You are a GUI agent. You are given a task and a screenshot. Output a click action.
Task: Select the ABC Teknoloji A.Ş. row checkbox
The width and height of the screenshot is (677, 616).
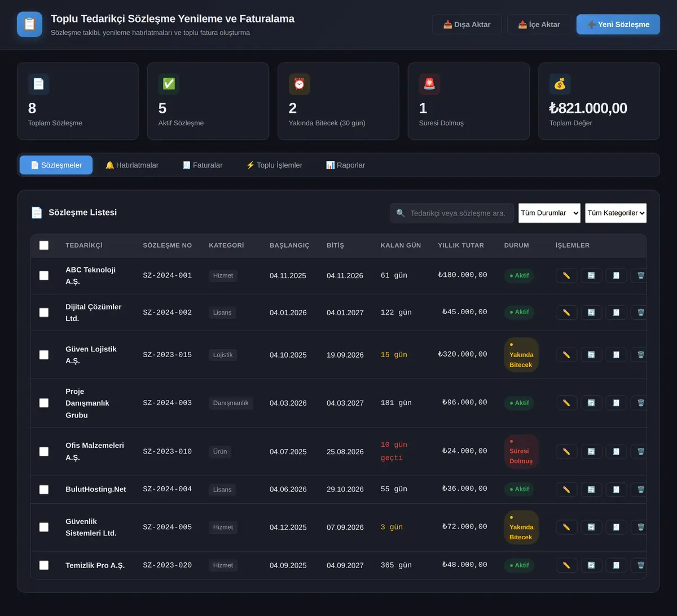pos(44,275)
